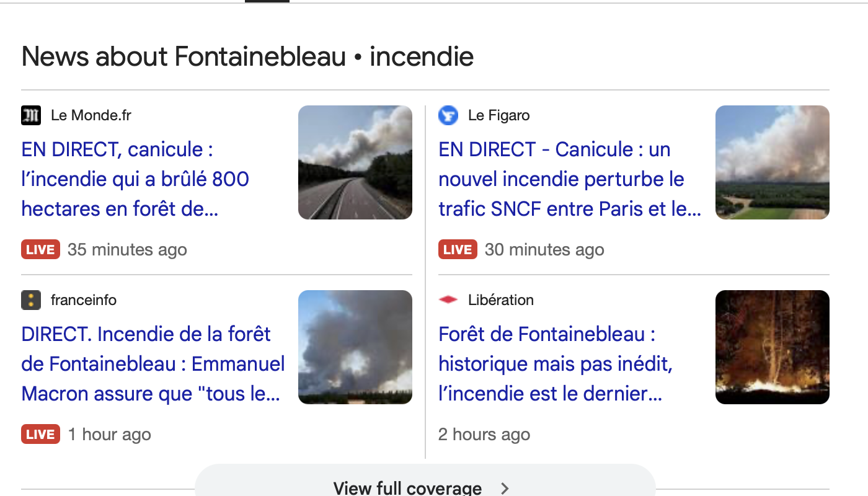Open franceinfo headline mentioning Emmanuel Macron
This screenshot has width=868, height=496.
point(153,364)
